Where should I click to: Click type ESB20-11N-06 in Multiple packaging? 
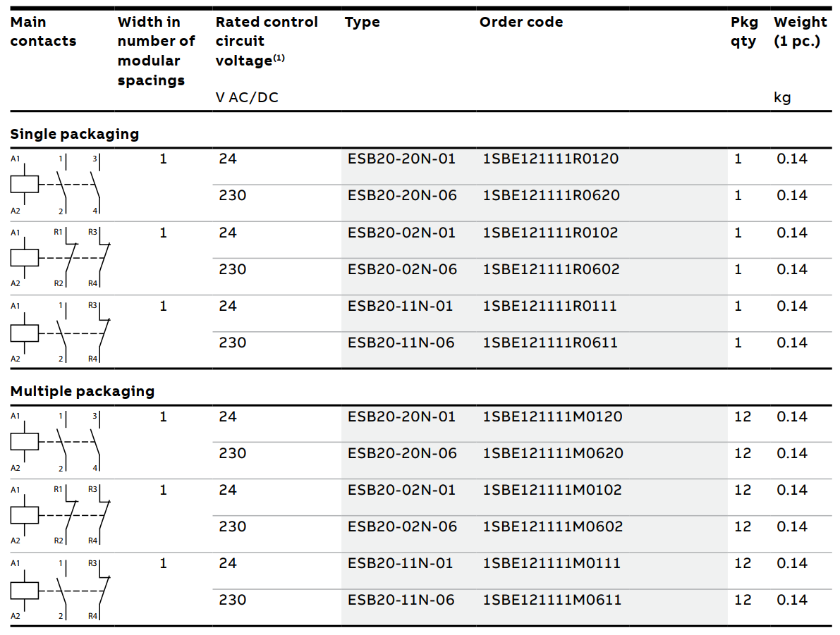click(x=401, y=600)
